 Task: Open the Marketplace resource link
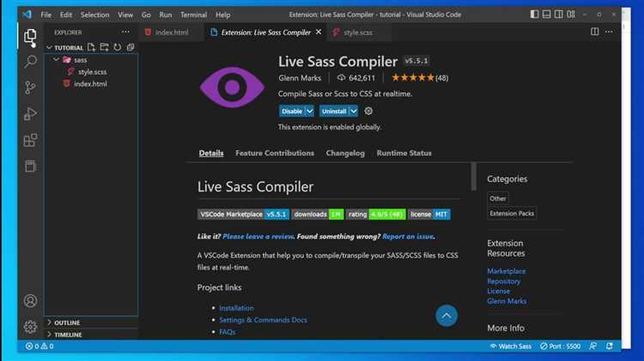pos(506,271)
